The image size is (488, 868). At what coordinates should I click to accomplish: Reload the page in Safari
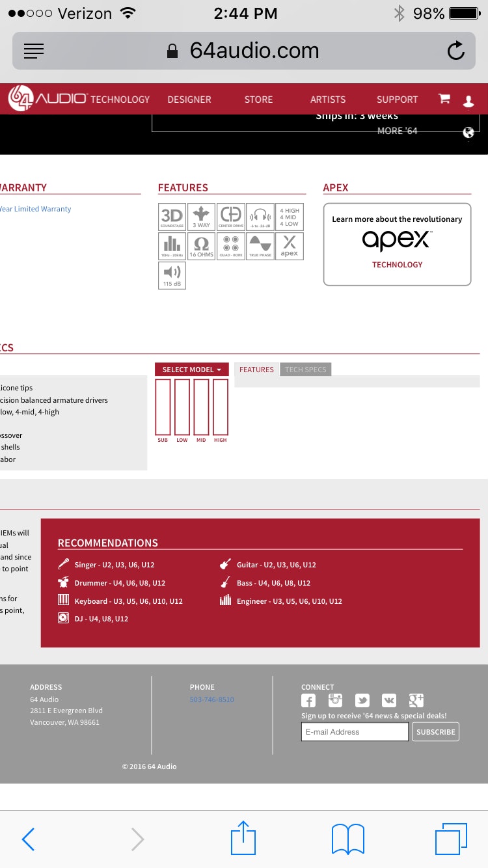pyautogui.click(x=456, y=51)
